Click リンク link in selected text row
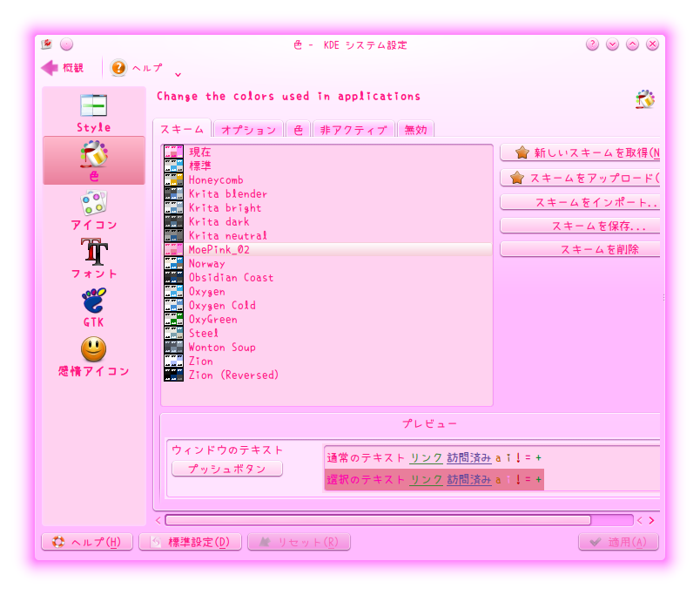The image size is (700, 595). (426, 480)
